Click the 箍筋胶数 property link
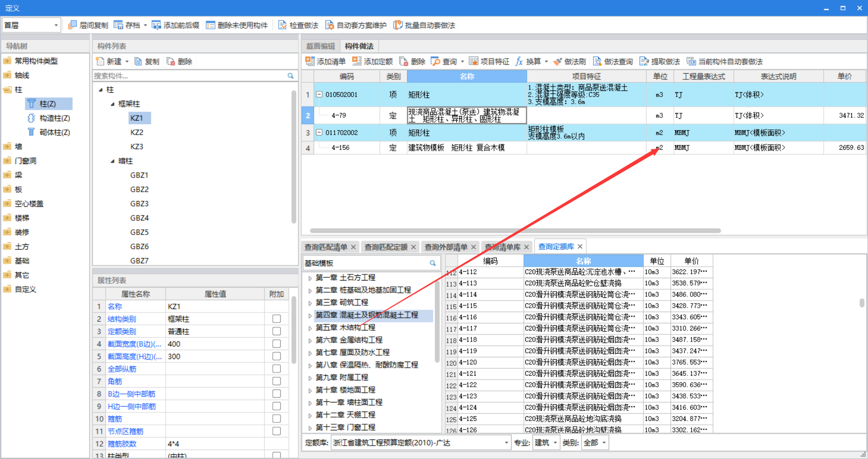868x459 pixels. [122, 444]
